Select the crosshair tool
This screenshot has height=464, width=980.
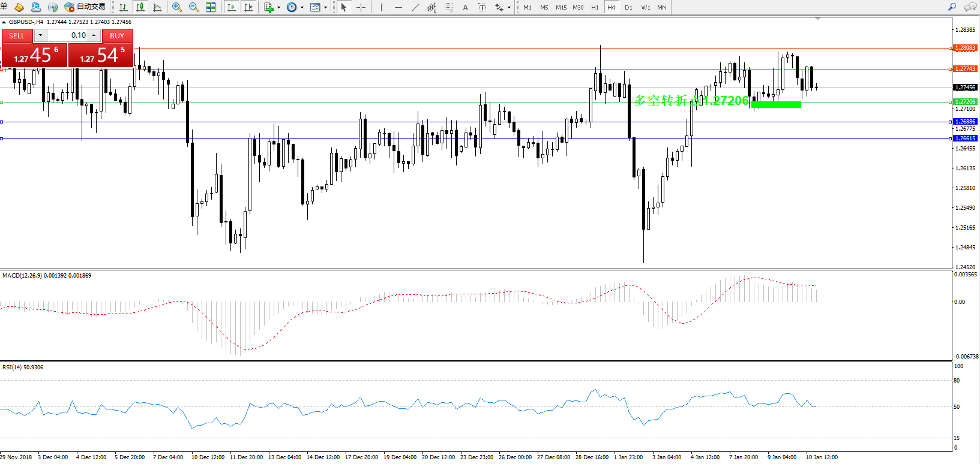(x=361, y=7)
